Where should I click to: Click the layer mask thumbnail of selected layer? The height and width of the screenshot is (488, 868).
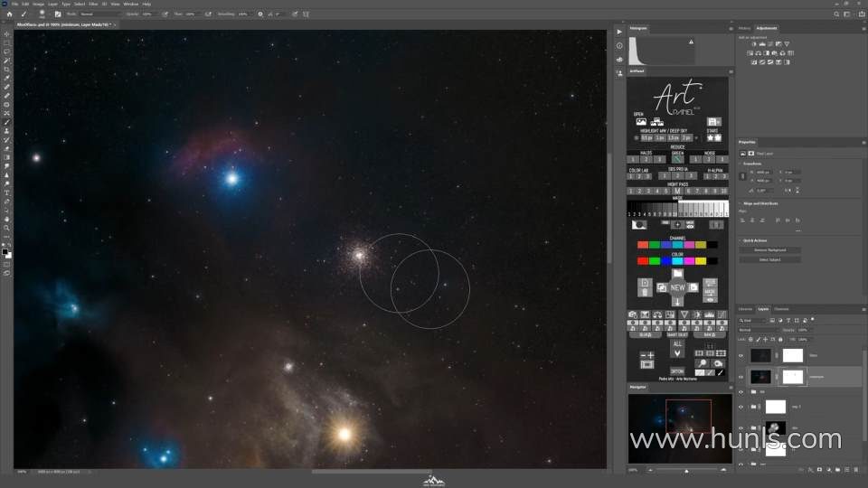click(x=793, y=378)
